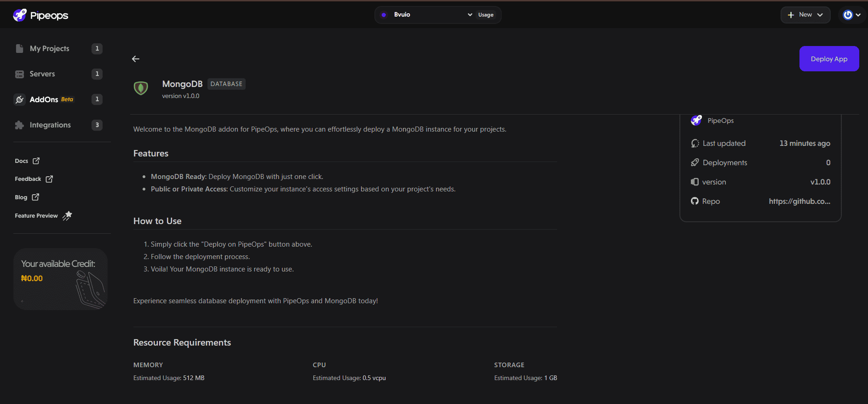Image resolution: width=868 pixels, height=404 pixels.
Task: Click the MongoDB leaf shield icon
Action: click(141, 88)
